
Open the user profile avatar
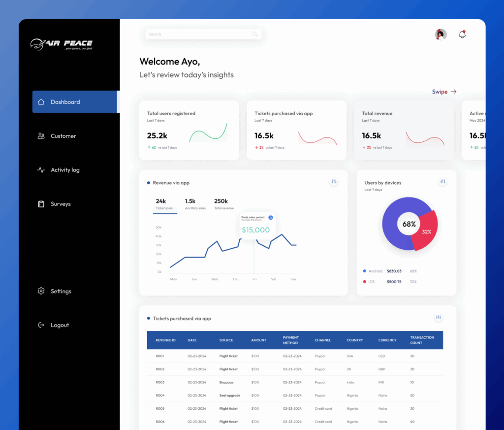click(x=441, y=34)
